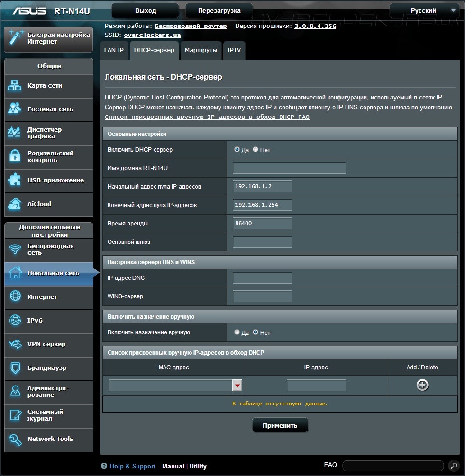Viewport: 465px width, 476px height.
Task: Click the Перезагрузка button
Action: tap(219, 10)
